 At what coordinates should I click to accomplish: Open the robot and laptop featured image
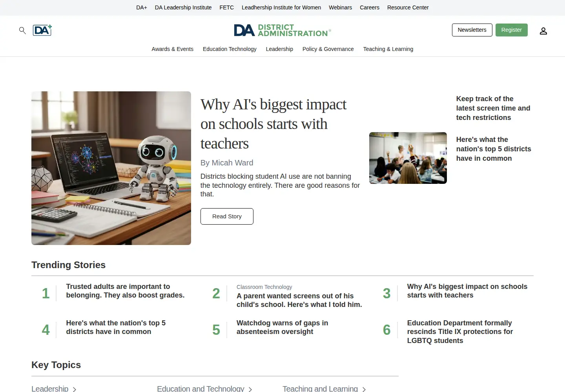[111, 168]
